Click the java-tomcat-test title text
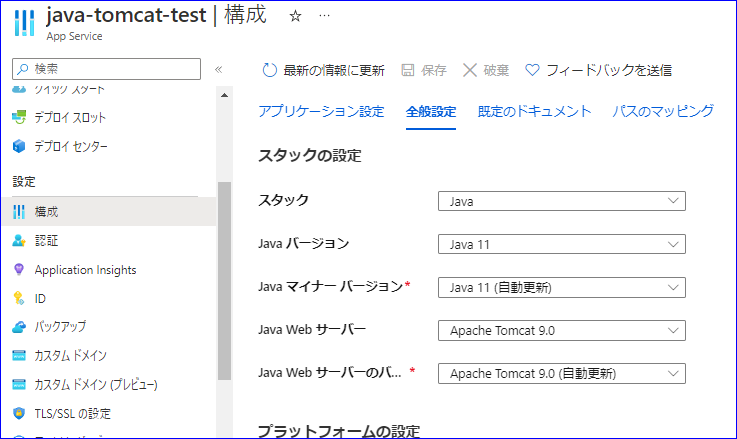The height and width of the screenshot is (439, 737). pyautogui.click(x=126, y=15)
